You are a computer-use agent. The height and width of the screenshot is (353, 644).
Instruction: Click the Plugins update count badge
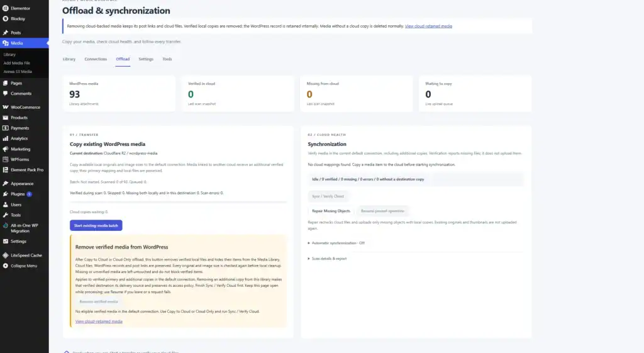coord(30,194)
